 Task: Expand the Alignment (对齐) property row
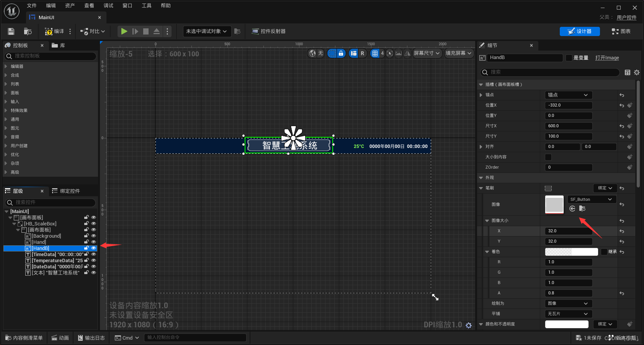click(481, 147)
